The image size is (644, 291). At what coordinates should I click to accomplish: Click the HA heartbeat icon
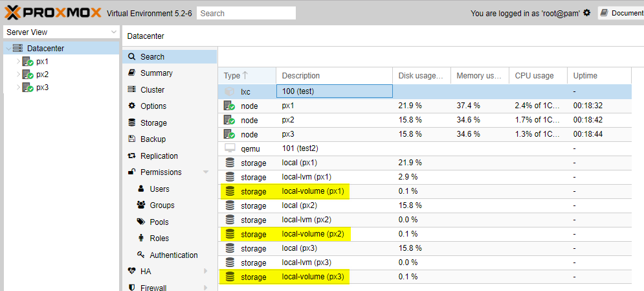(x=132, y=272)
